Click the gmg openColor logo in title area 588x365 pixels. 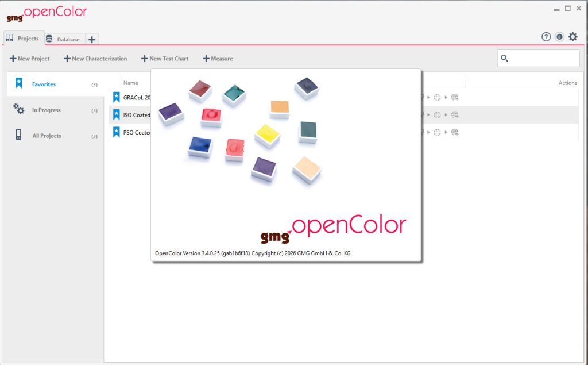click(x=47, y=14)
